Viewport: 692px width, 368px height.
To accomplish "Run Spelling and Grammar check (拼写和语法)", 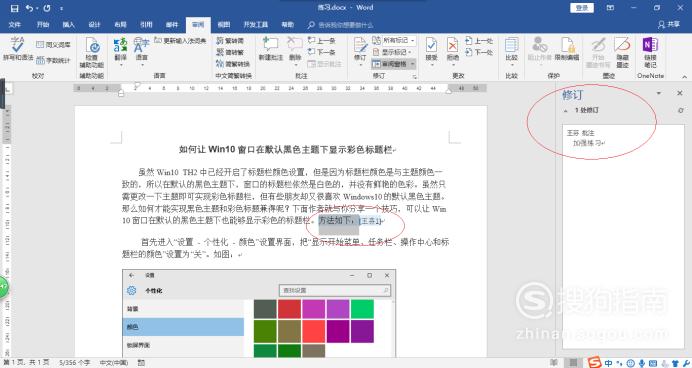I will [18, 49].
